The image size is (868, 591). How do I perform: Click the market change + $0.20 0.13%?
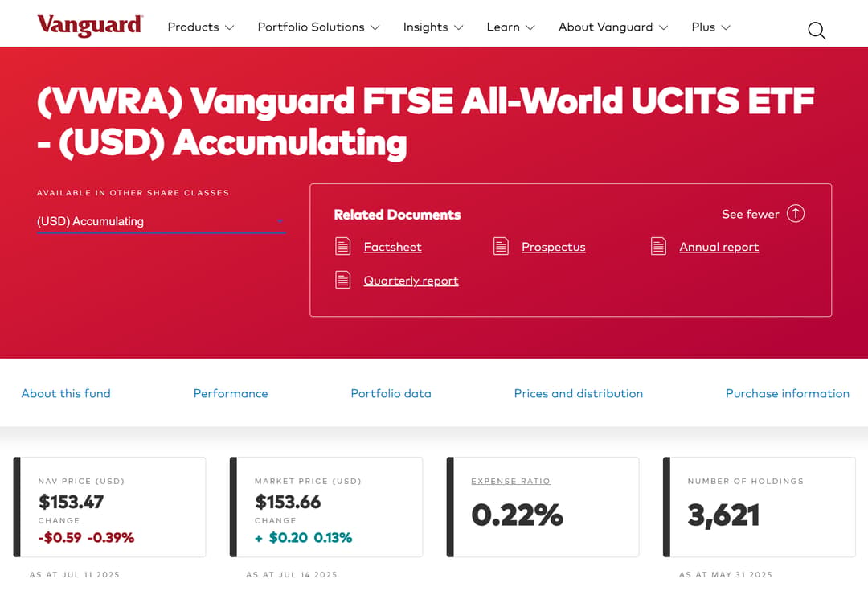[x=303, y=537]
